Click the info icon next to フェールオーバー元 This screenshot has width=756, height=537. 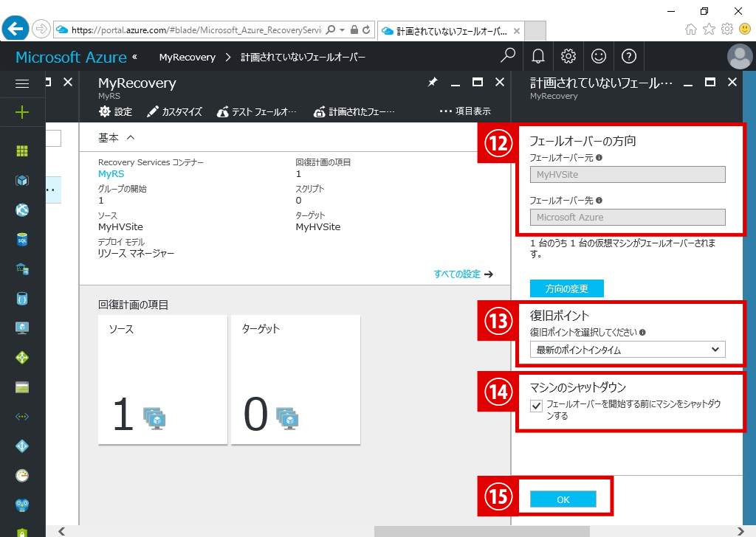pyautogui.click(x=599, y=158)
